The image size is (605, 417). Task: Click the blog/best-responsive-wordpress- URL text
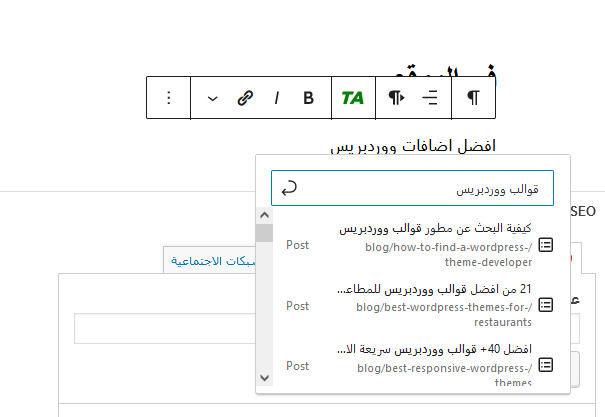[x=444, y=368]
